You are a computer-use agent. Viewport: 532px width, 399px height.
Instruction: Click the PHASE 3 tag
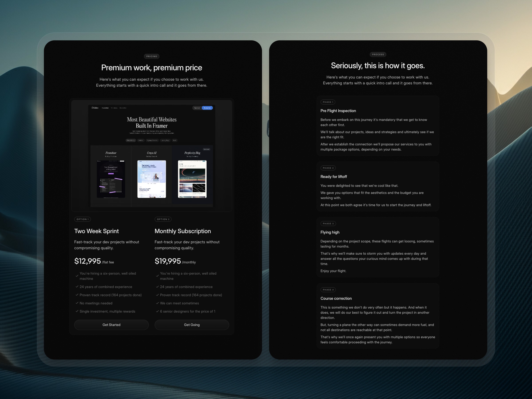328,224
